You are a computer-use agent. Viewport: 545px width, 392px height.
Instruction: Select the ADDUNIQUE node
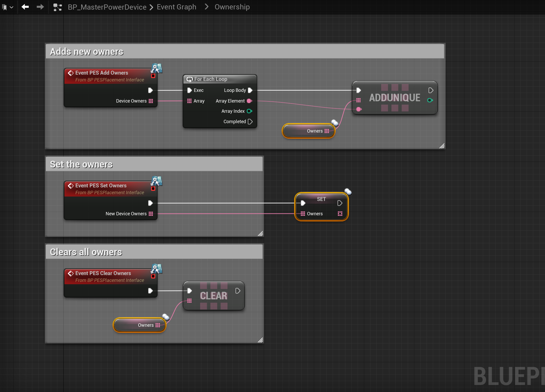coord(394,98)
